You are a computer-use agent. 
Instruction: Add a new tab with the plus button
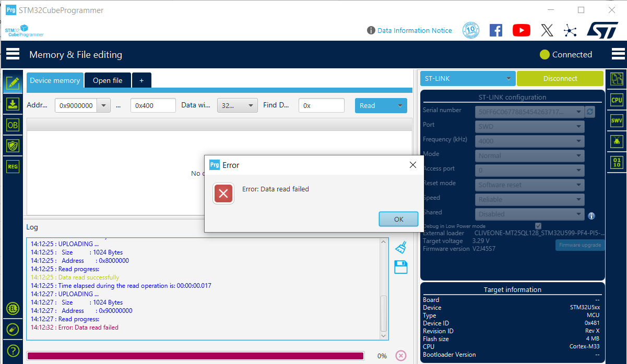coord(141,80)
